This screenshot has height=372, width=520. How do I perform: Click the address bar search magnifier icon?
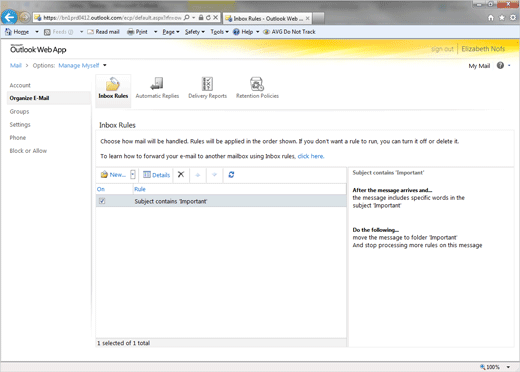pyautogui.click(x=187, y=17)
